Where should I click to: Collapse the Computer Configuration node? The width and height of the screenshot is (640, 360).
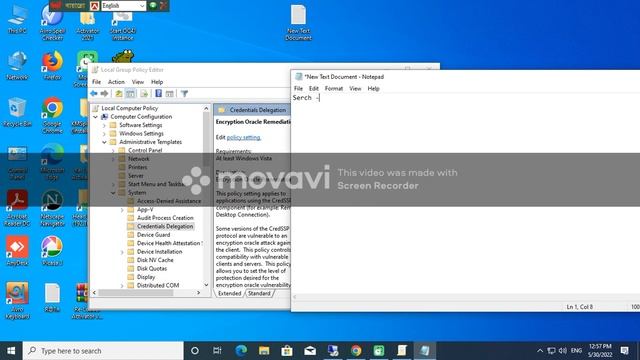(x=96, y=117)
